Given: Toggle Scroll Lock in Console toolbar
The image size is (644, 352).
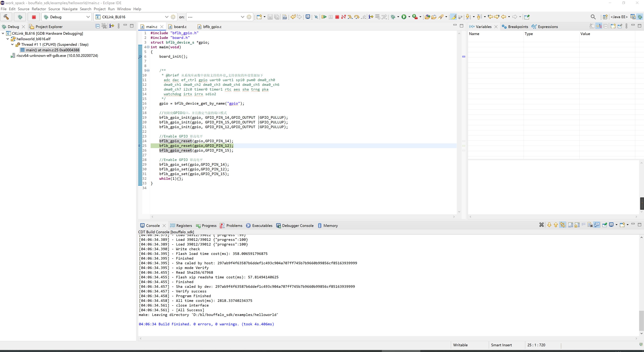Looking at the screenshot, I should point(577,225).
